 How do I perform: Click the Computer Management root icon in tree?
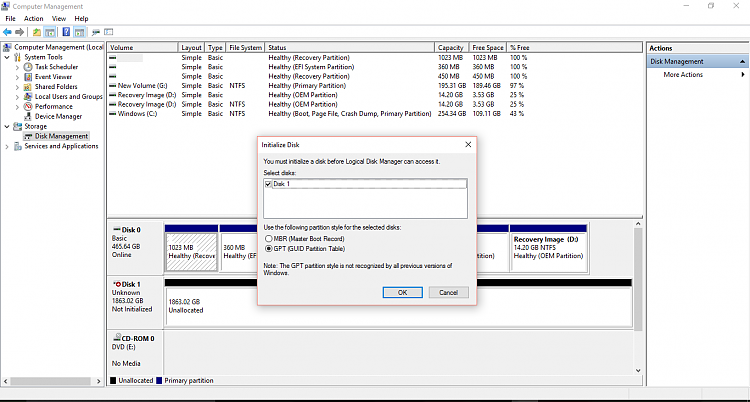click(7, 47)
